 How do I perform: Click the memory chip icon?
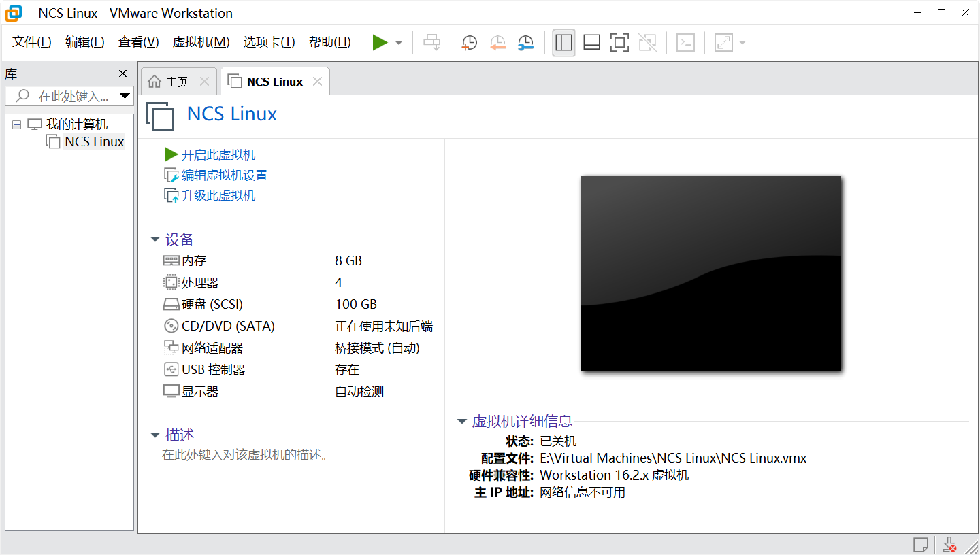pos(171,260)
